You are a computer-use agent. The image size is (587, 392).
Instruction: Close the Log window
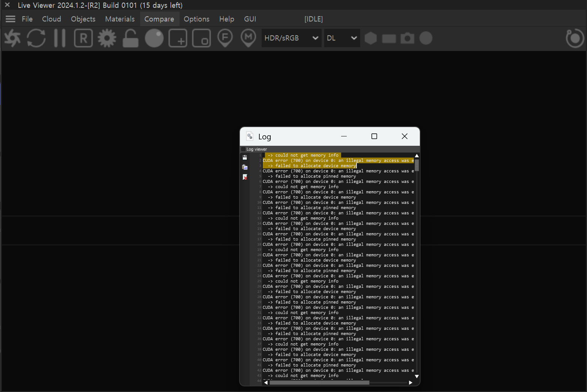click(x=404, y=136)
